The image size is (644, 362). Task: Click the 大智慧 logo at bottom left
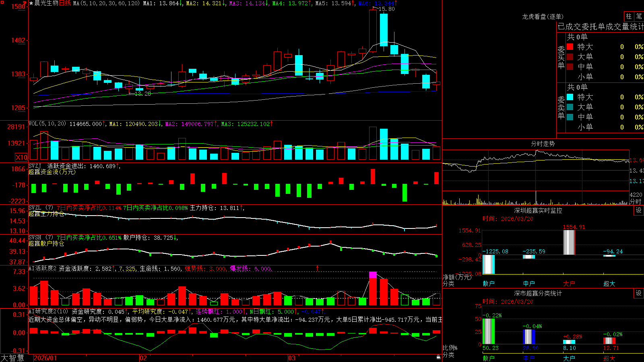[x=12, y=358]
